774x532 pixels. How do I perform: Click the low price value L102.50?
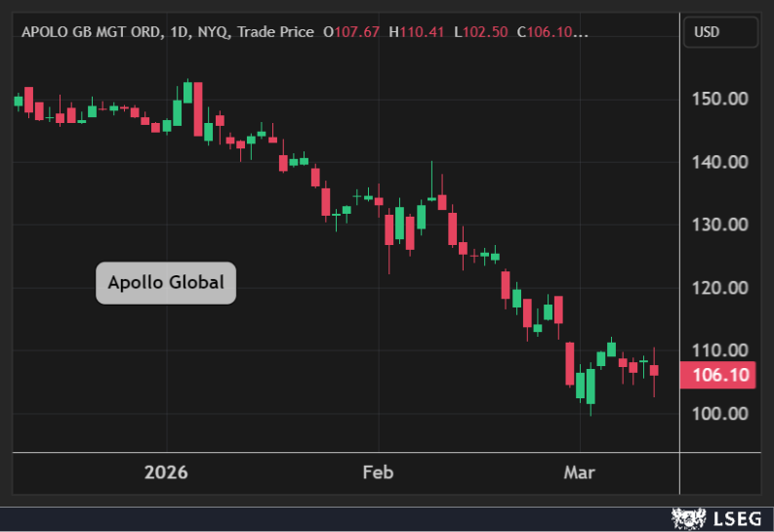click(483, 32)
